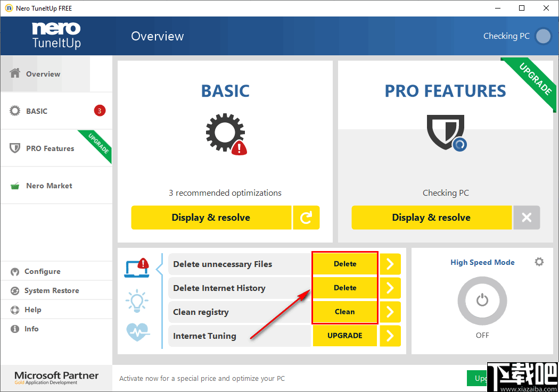The image size is (559, 392).
Task: Click the 'Clean registry' label
Action: pyautogui.click(x=201, y=312)
